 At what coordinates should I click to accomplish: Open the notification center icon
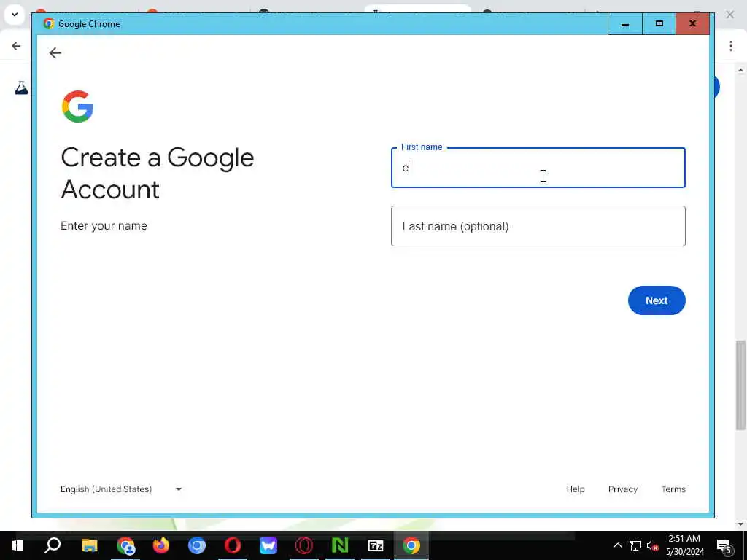(724, 545)
